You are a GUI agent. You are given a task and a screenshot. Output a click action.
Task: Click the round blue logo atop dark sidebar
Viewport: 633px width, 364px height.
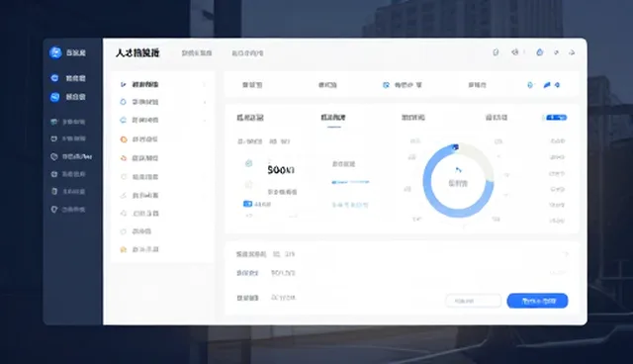[x=55, y=52]
